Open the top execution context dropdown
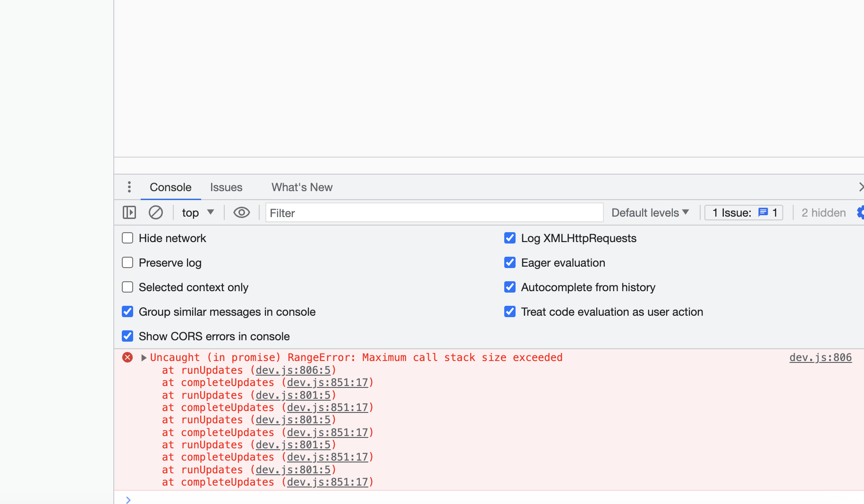Viewport: 864px width, 504px height. click(197, 212)
